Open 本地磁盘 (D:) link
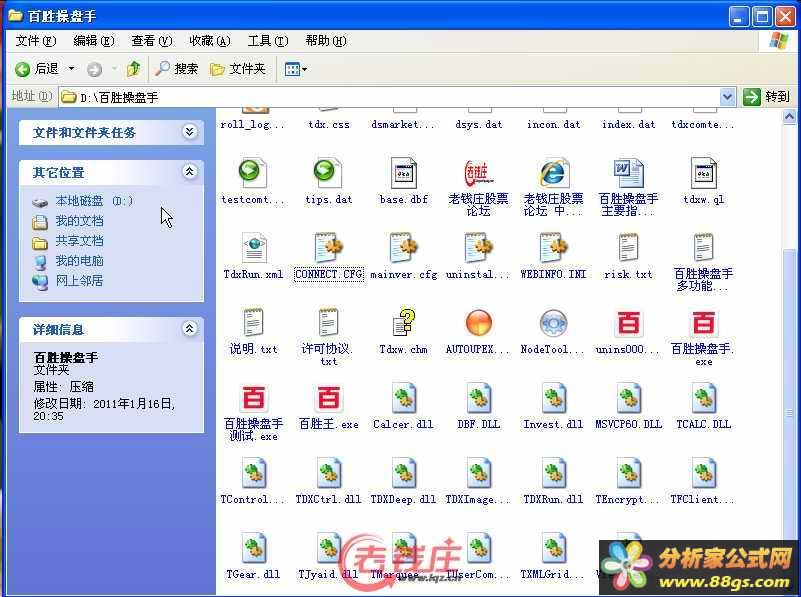 pos(94,201)
